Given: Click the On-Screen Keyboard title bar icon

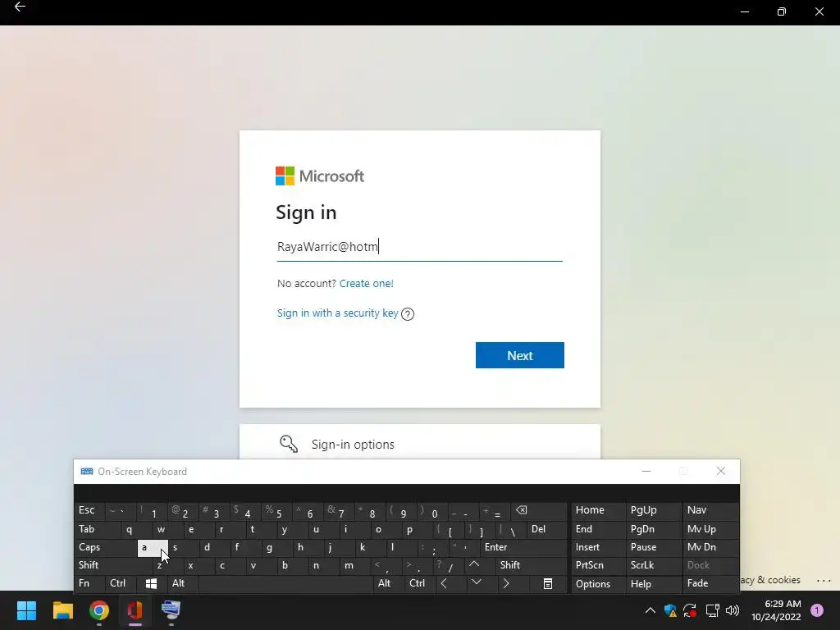Looking at the screenshot, I should [87, 472].
